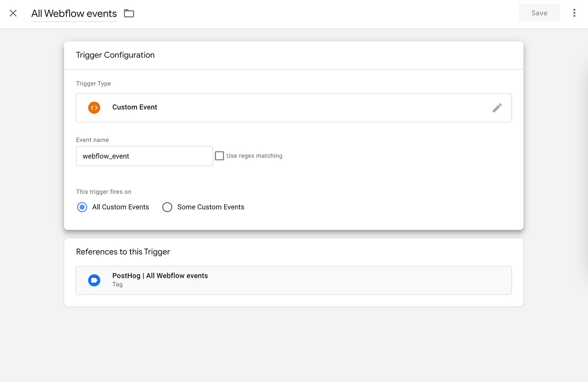Image resolution: width=588 pixels, height=382 pixels.
Task: Click the References to this Trigger heading
Action: (x=123, y=252)
